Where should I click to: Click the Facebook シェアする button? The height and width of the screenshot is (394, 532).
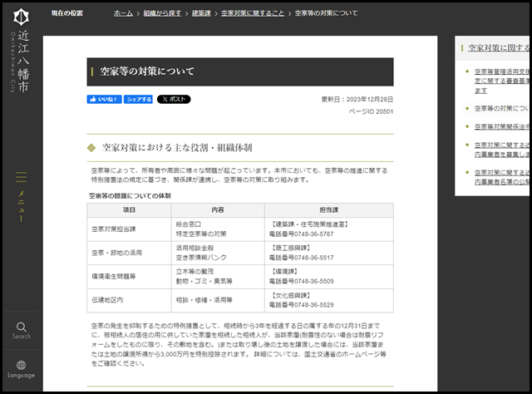pos(139,99)
